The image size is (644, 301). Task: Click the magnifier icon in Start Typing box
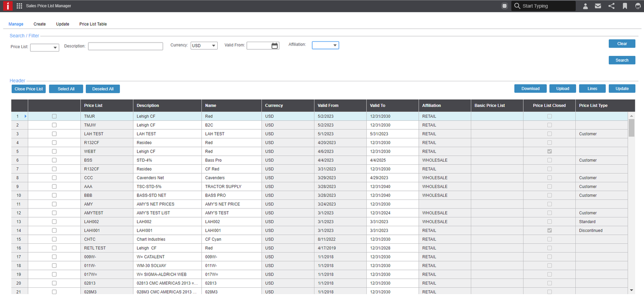[x=517, y=6]
